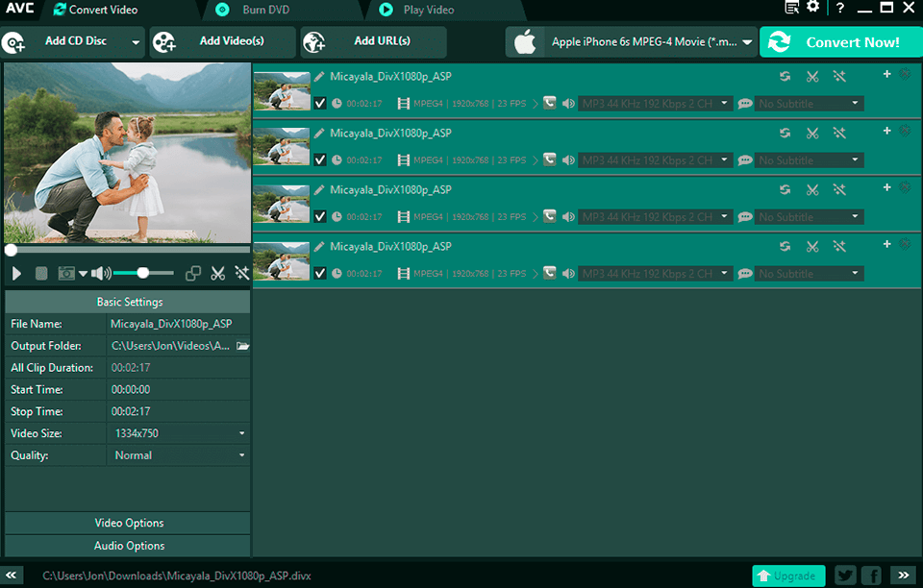Enable the last video row's checkbox
The width and height of the screenshot is (923, 588).
click(x=319, y=273)
